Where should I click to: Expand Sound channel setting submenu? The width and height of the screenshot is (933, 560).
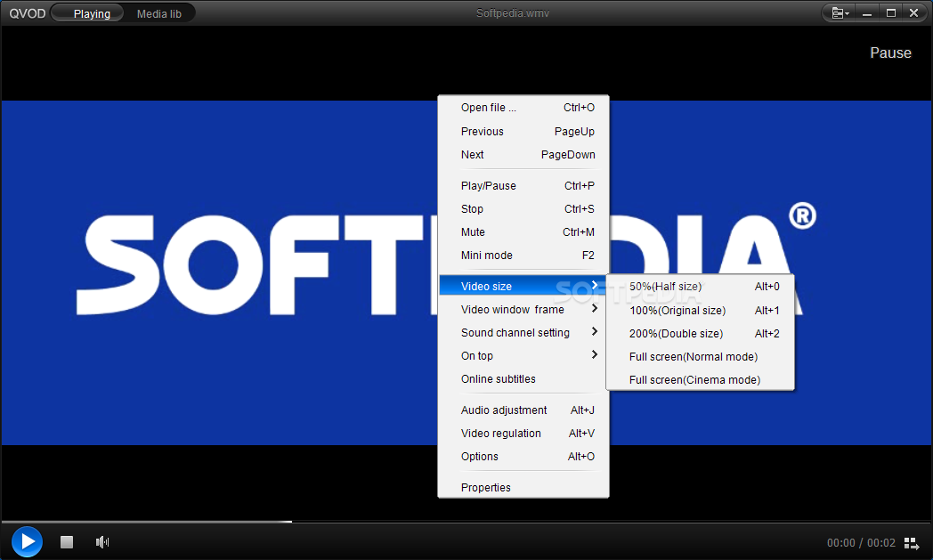(x=523, y=333)
